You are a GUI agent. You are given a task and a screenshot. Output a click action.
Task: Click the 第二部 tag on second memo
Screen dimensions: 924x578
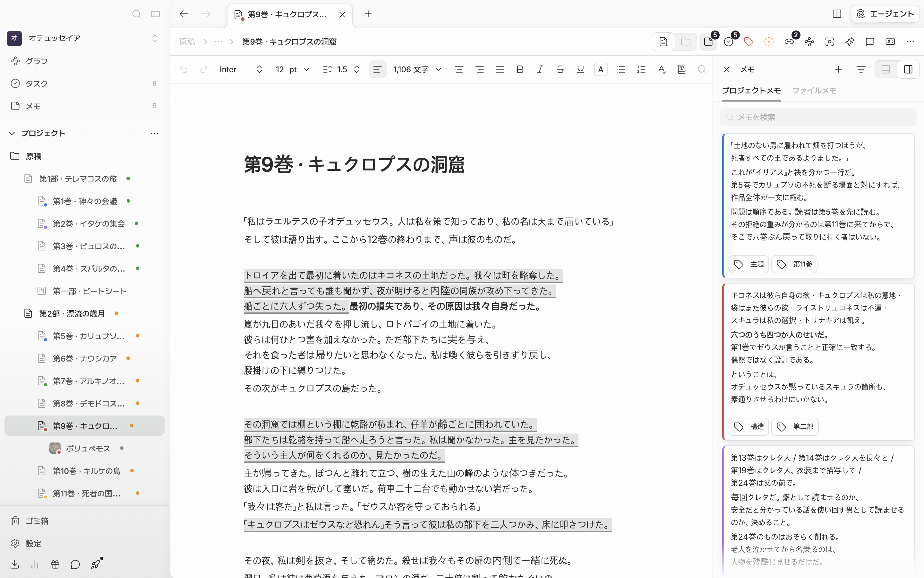point(795,427)
